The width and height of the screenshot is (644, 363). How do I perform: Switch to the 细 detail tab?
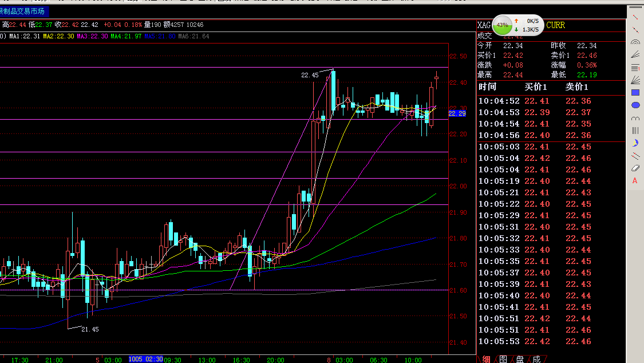(486, 360)
